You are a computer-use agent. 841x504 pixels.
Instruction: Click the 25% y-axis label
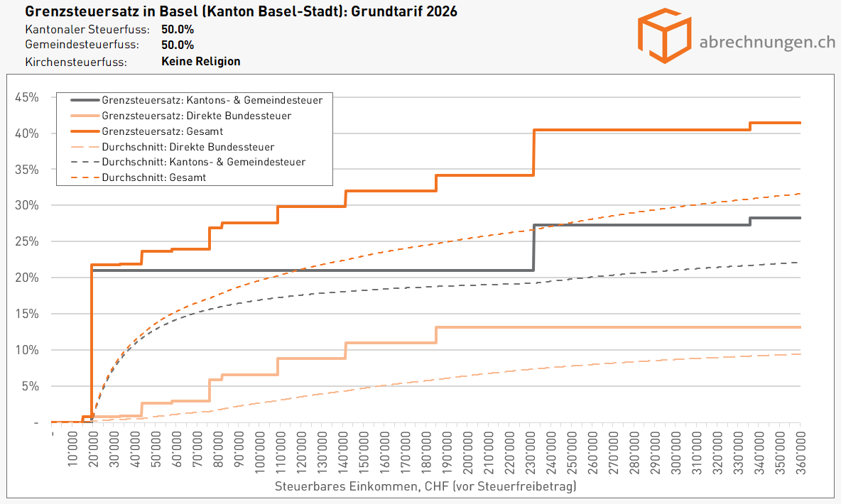tap(27, 242)
